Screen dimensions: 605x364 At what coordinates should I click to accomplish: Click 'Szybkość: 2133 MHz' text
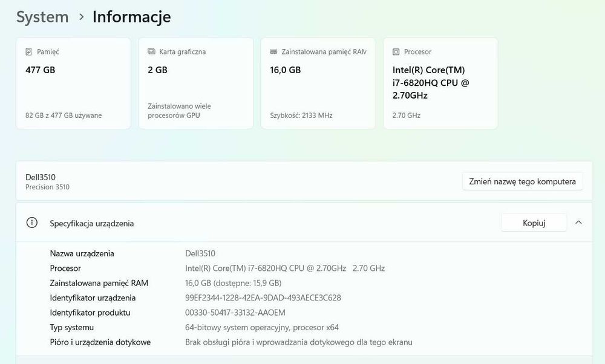[301, 115]
